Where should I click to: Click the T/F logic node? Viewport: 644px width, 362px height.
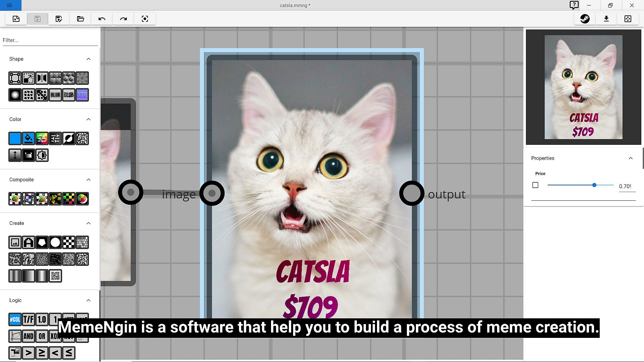click(x=29, y=319)
